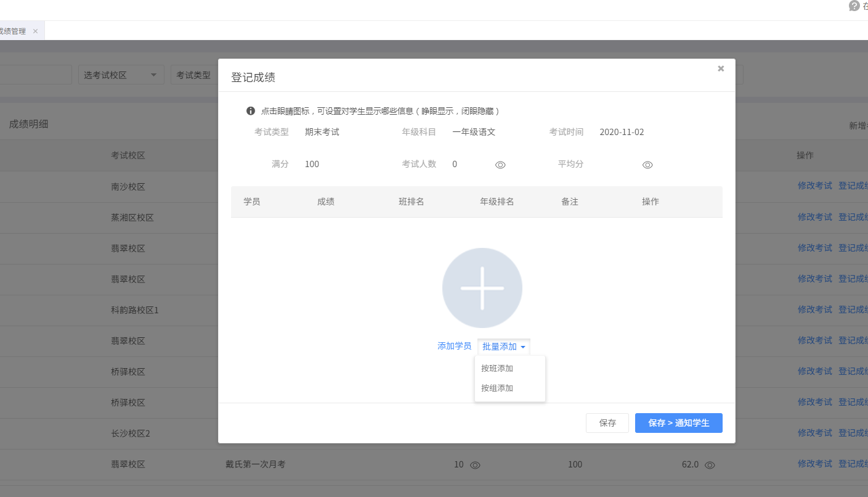Click the 期末考试 exam type value
The height and width of the screenshot is (497, 868).
pyautogui.click(x=322, y=132)
